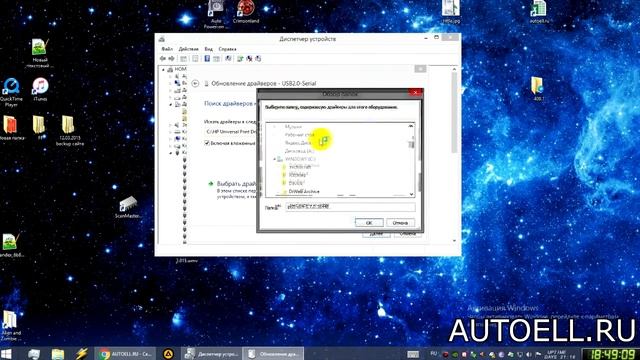Click Device Manager vertical scrollbar thumb

[454, 112]
